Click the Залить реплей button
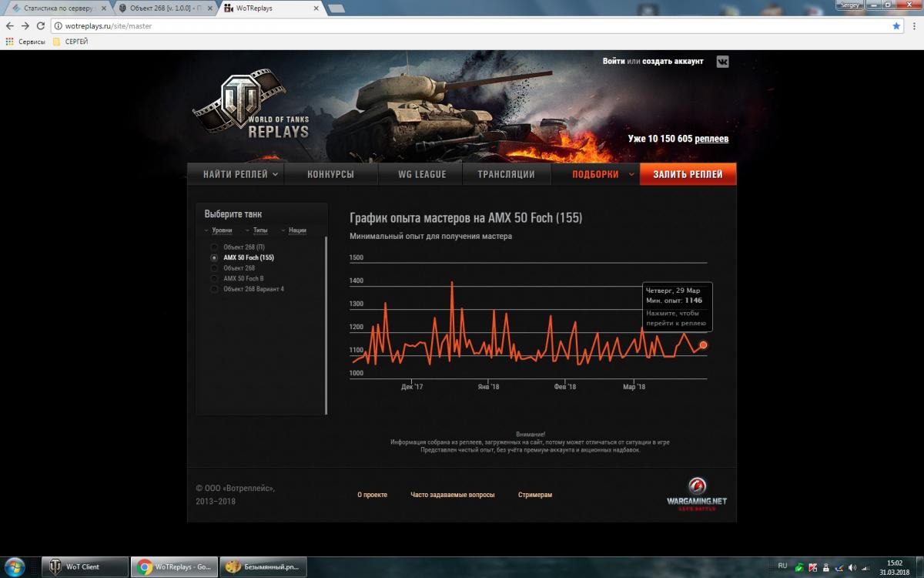 click(688, 174)
